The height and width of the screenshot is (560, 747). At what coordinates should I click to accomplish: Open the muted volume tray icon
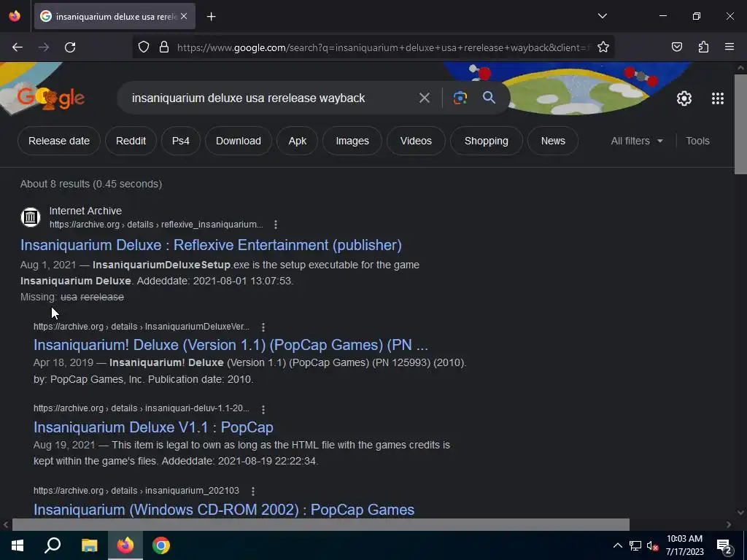click(652, 545)
